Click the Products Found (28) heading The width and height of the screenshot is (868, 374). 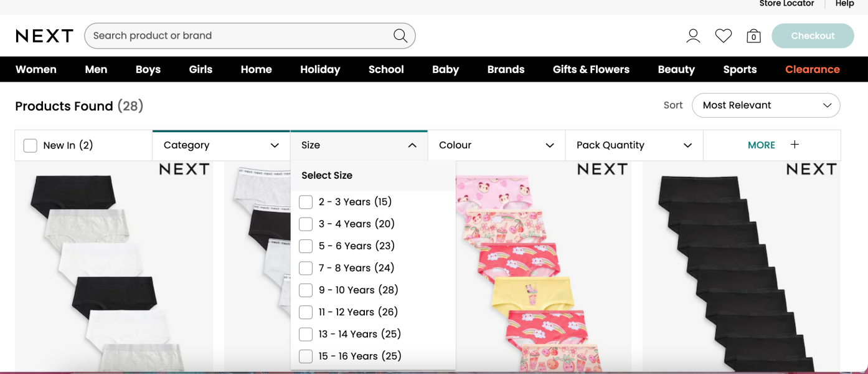(79, 106)
